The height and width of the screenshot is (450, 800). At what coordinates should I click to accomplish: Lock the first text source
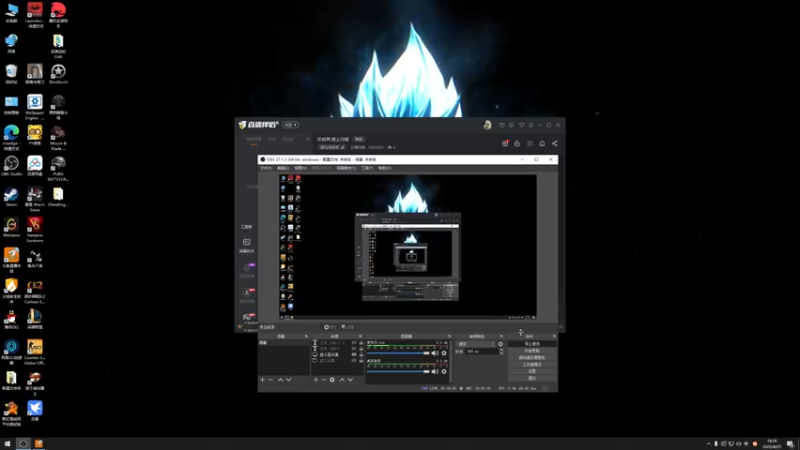(361, 343)
